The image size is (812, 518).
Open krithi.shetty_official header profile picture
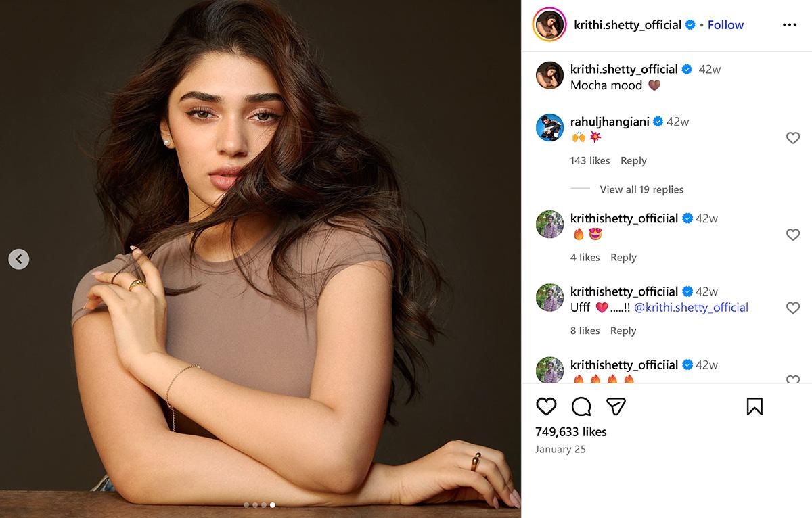click(549, 25)
